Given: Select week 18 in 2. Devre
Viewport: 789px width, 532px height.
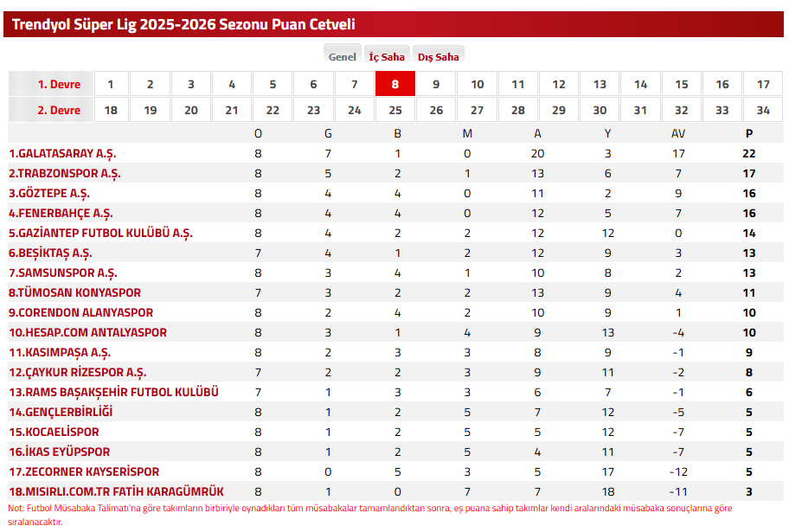Looking at the screenshot, I should point(110,110).
